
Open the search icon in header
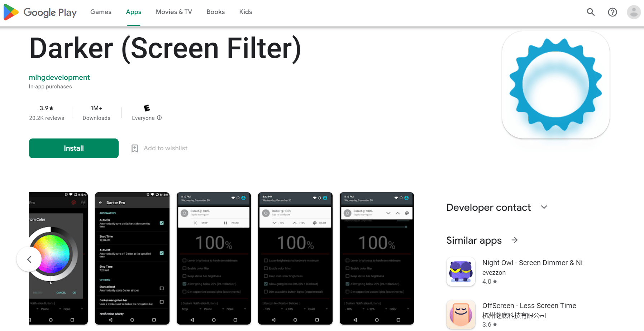tap(591, 12)
